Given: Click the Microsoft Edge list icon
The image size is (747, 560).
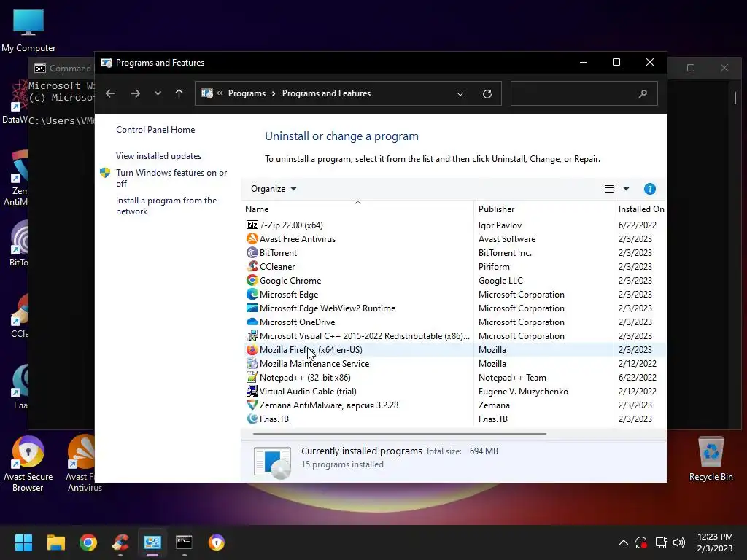Looking at the screenshot, I should 252,294.
